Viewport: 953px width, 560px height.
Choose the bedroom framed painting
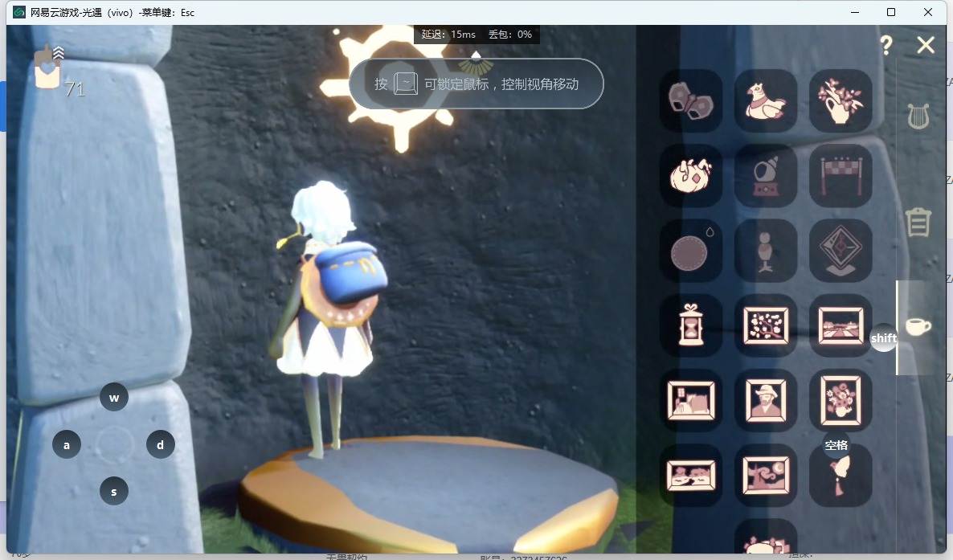coord(691,400)
